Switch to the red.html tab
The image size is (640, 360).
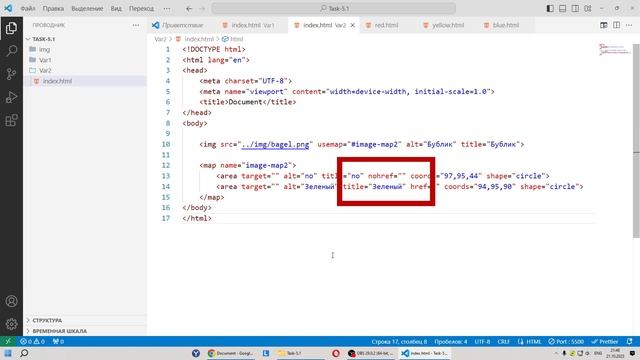tap(386, 25)
